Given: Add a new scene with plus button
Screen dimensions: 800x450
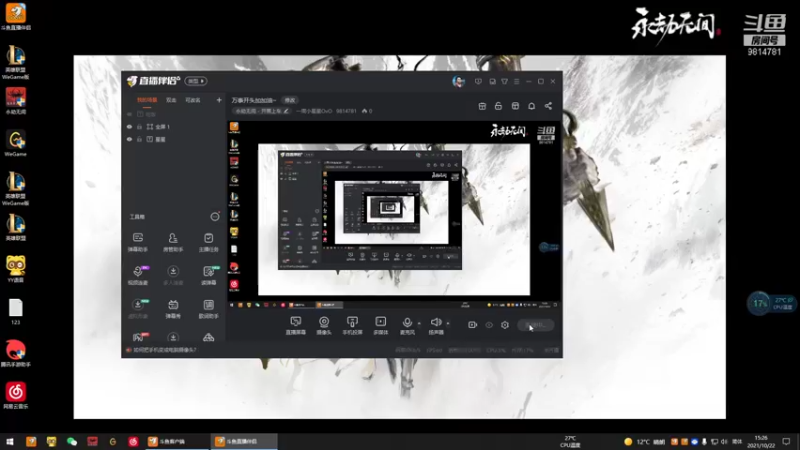Looking at the screenshot, I should click(219, 101).
